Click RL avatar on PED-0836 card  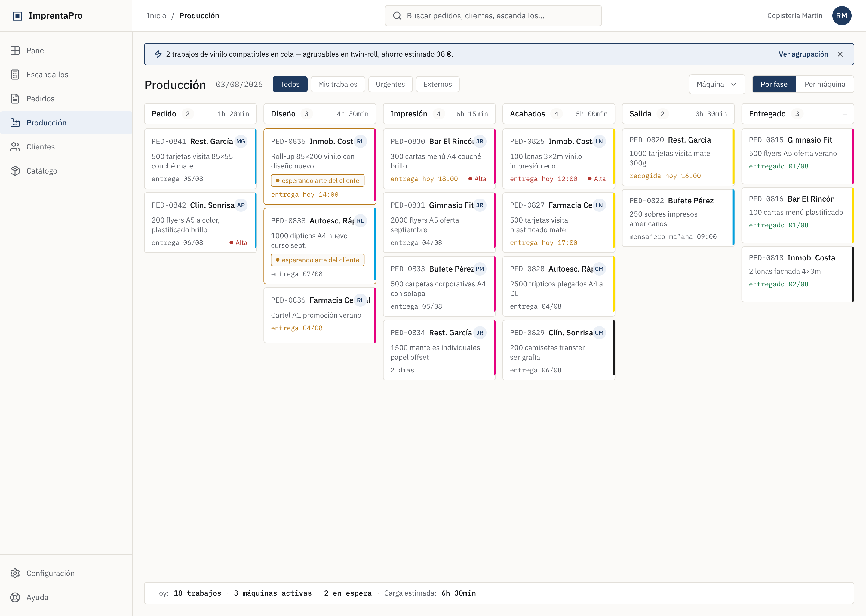[360, 300]
